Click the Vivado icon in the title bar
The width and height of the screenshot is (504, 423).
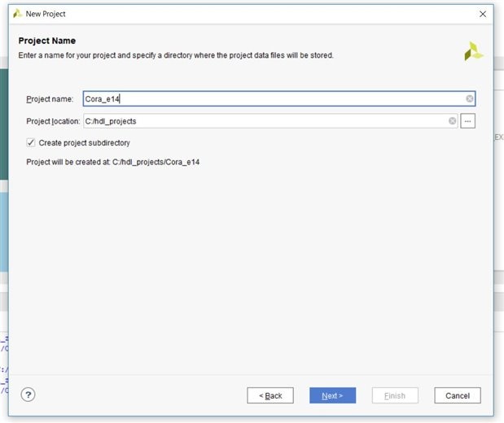17,14
